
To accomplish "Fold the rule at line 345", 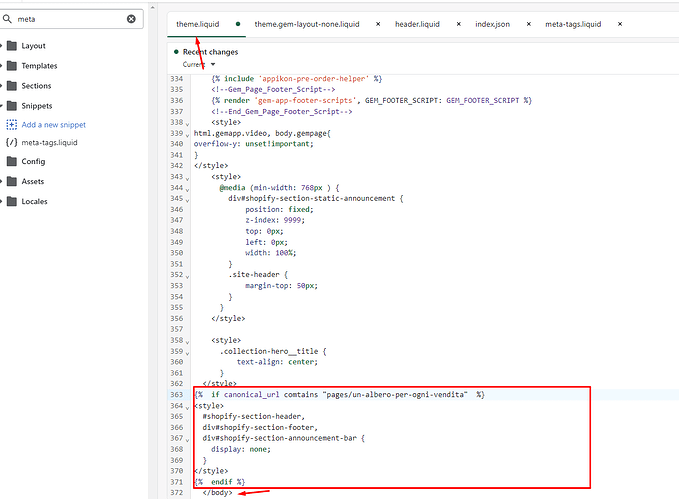I will [188, 200].
